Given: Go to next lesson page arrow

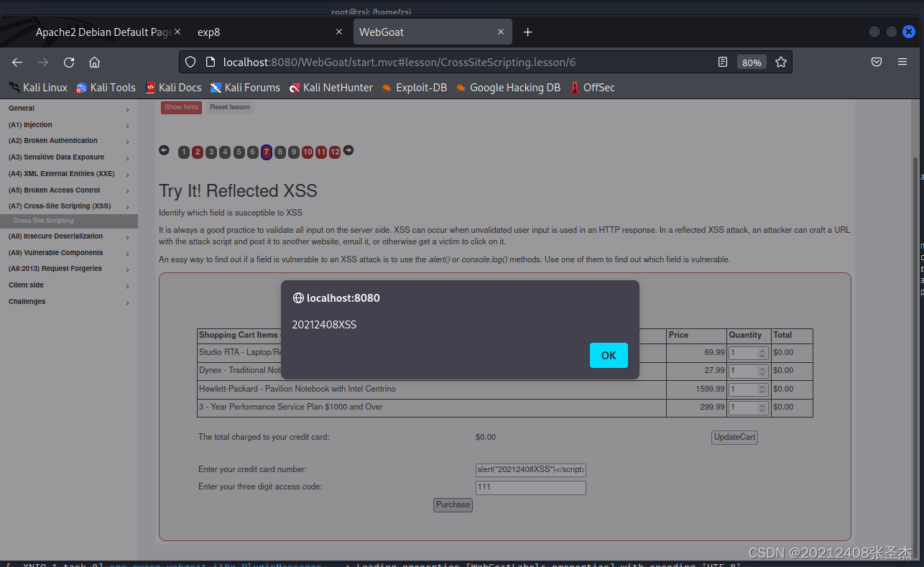Looking at the screenshot, I should pyautogui.click(x=348, y=150).
